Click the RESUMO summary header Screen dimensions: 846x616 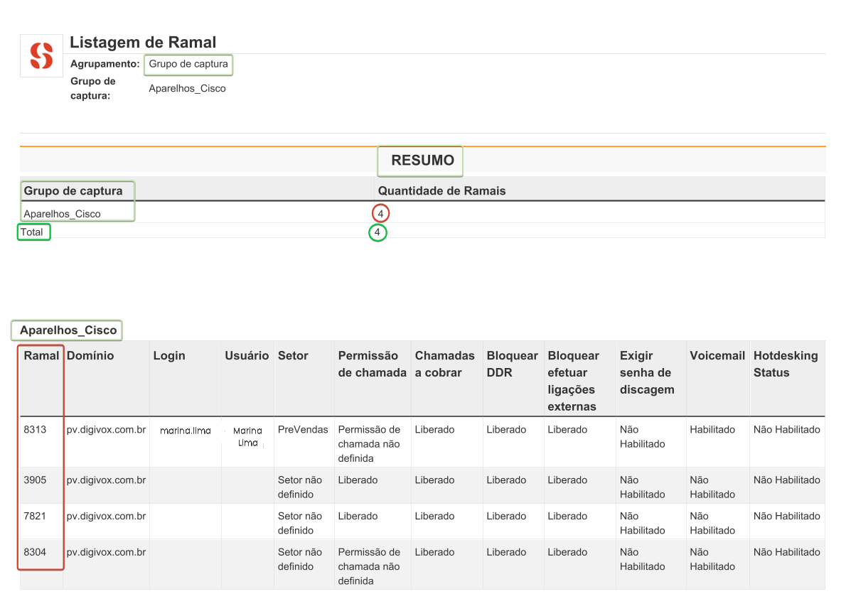419,161
